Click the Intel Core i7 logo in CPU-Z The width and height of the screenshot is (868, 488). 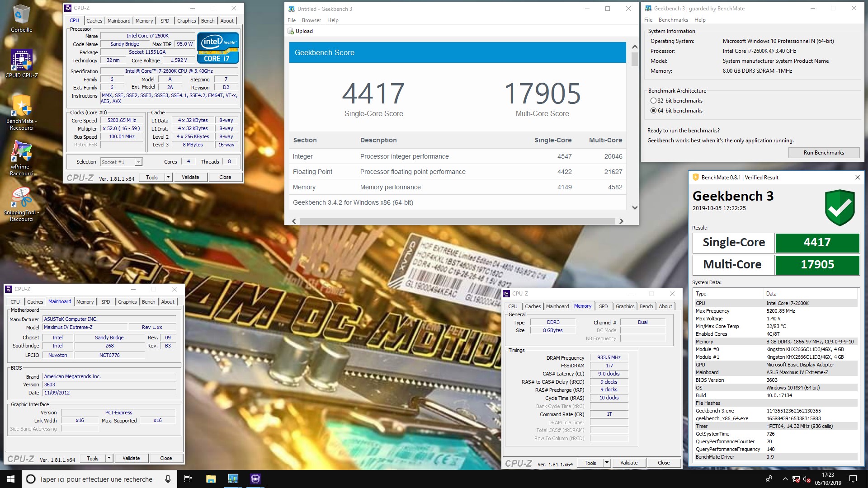218,48
